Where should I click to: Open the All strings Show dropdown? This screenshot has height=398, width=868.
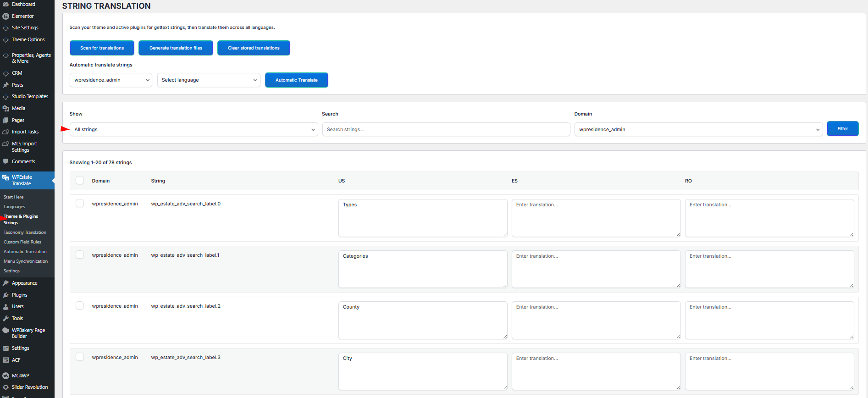(x=194, y=130)
